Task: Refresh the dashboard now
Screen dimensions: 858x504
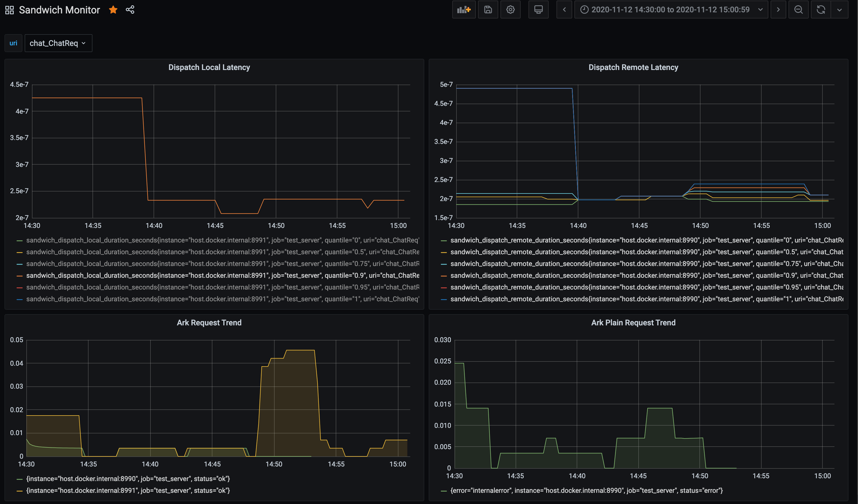Action: (x=820, y=10)
